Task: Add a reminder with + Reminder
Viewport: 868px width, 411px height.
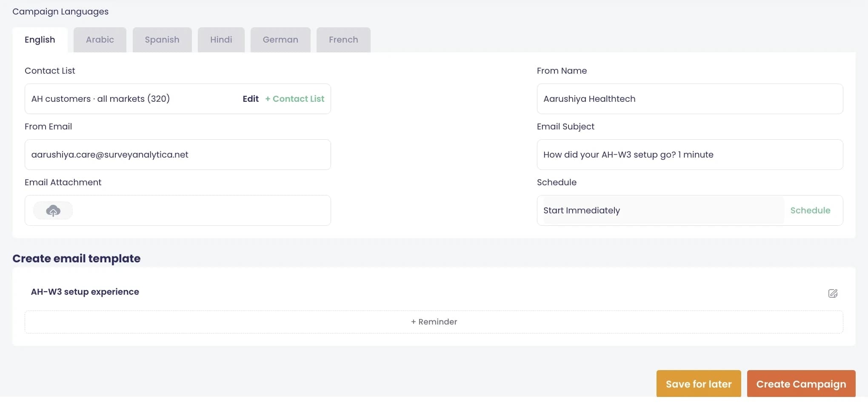Action: 434,322
